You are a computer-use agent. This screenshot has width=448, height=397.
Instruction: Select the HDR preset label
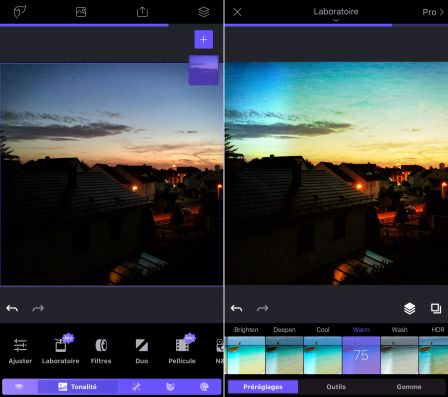(x=438, y=330)
